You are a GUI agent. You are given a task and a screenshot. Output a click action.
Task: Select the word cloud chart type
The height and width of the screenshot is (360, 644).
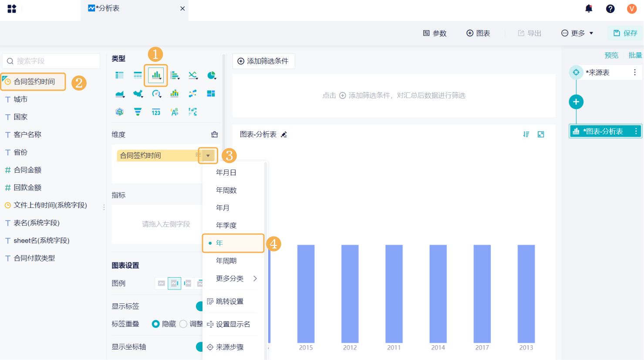coord(175,112)
